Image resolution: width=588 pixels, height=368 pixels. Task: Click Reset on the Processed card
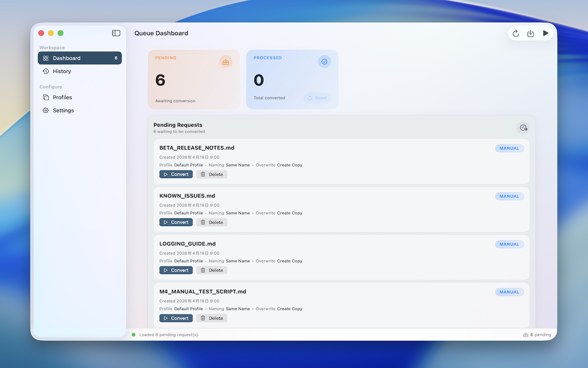click(317, 98)
